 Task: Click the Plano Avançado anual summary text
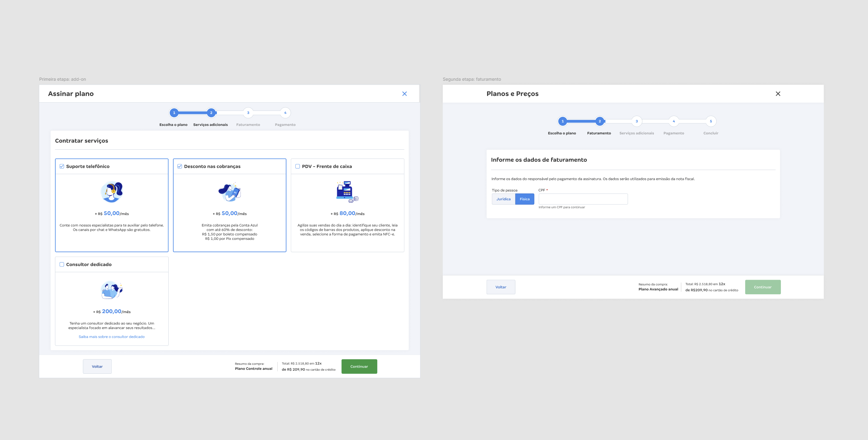point(658,289)
